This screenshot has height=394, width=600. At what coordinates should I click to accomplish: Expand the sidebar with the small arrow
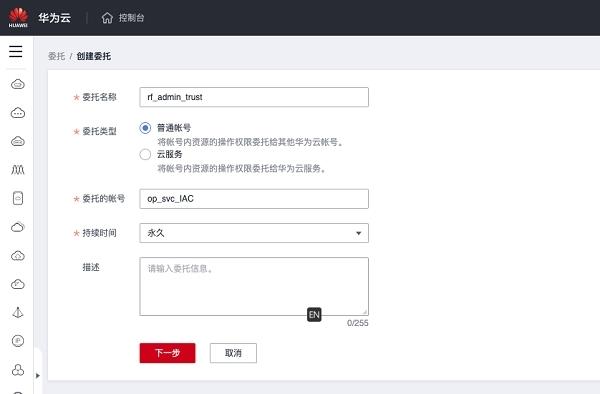[38, 376]
